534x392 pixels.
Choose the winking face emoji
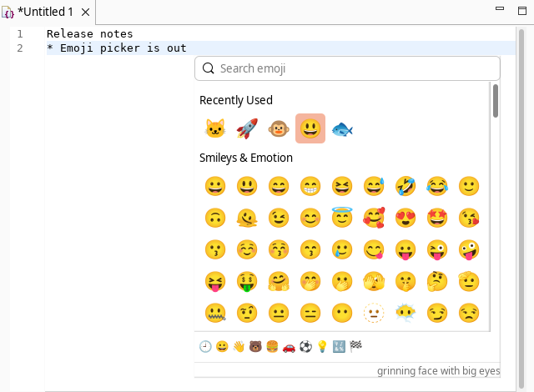279,218
